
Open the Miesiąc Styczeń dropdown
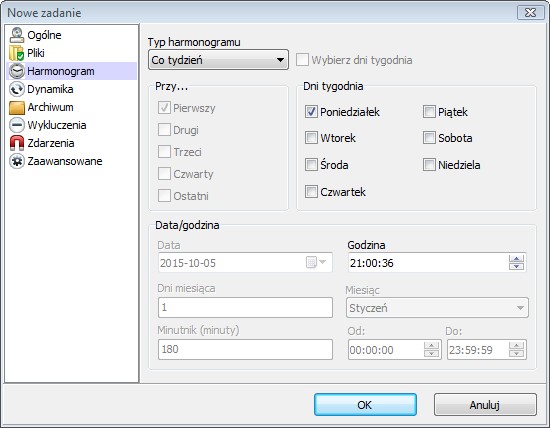click(x=437, y=308)
